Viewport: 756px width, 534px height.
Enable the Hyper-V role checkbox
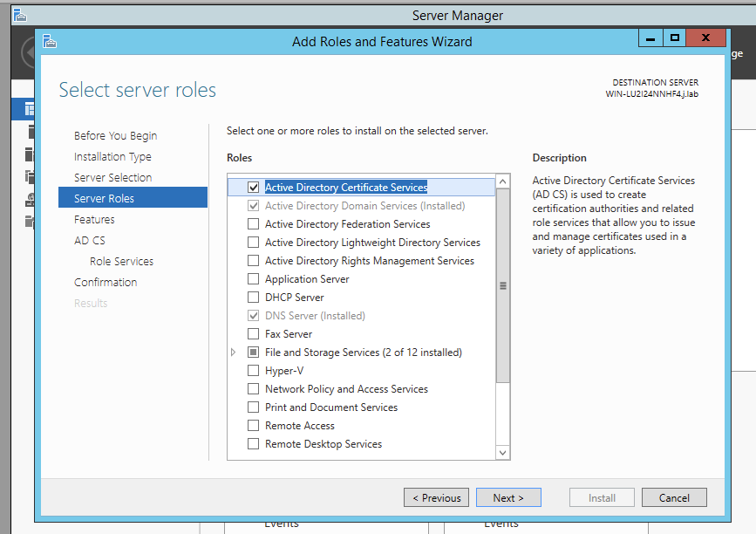click(x=253, y=371)
